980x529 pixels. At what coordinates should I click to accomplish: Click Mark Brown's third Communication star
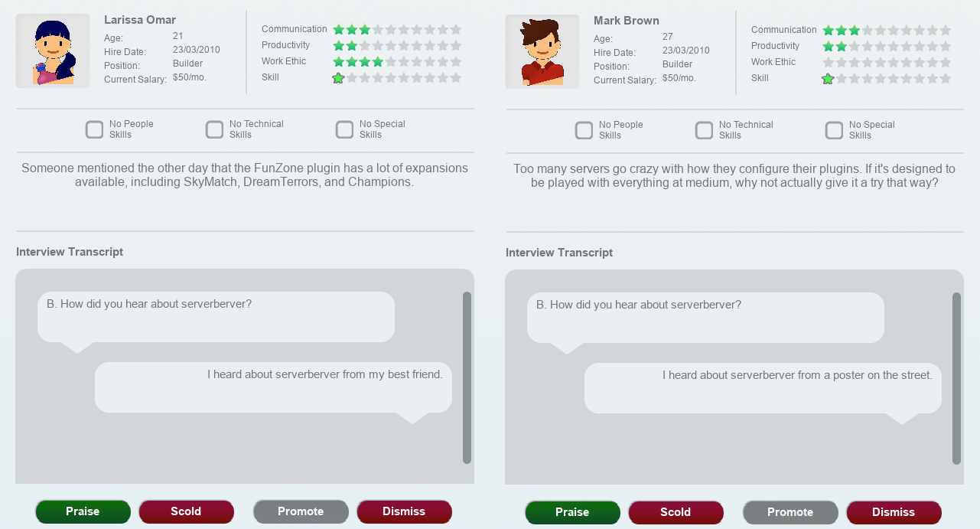tap(854, 31)
